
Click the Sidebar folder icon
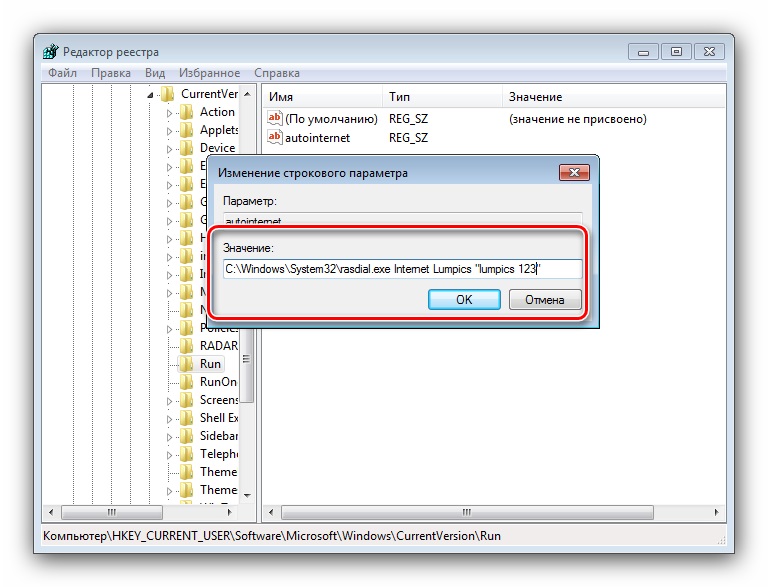(x=186, y=436)
